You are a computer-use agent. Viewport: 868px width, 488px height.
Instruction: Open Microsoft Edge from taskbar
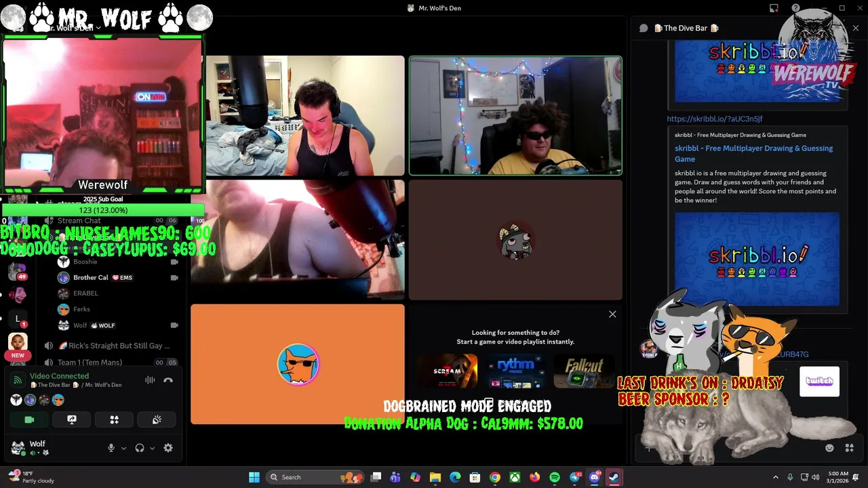455,477
